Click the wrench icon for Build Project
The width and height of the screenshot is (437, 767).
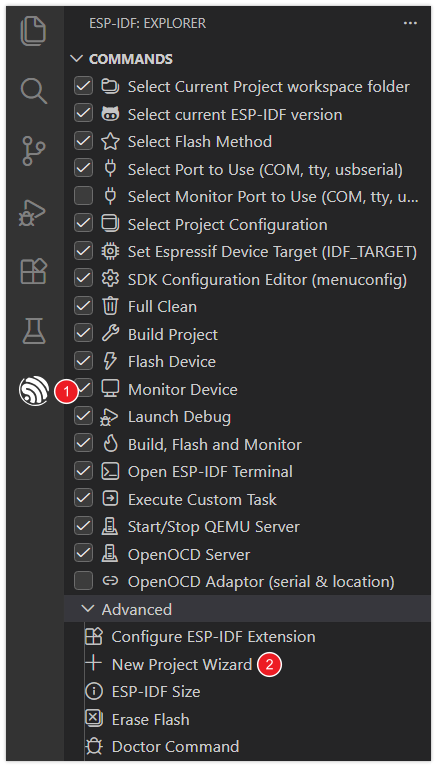(110, 334)
